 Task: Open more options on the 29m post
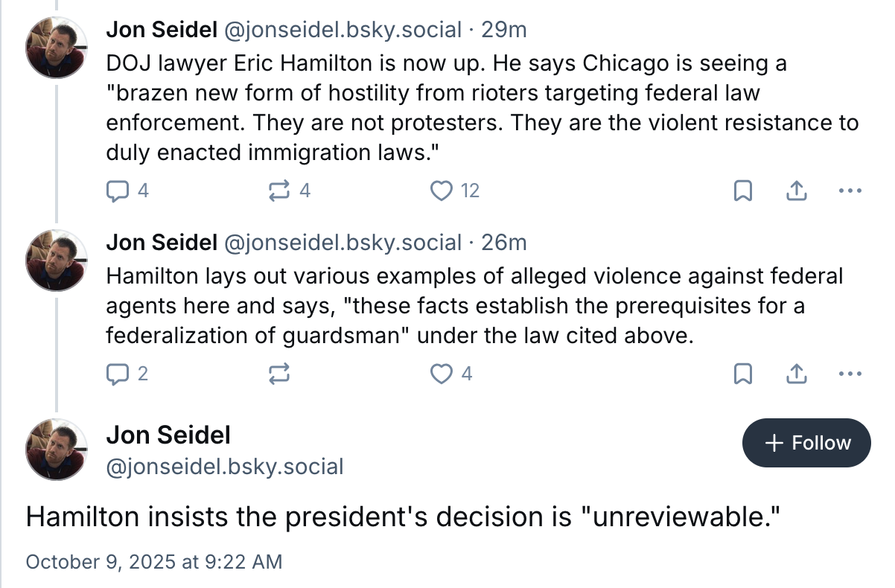(x=849, y=191)
